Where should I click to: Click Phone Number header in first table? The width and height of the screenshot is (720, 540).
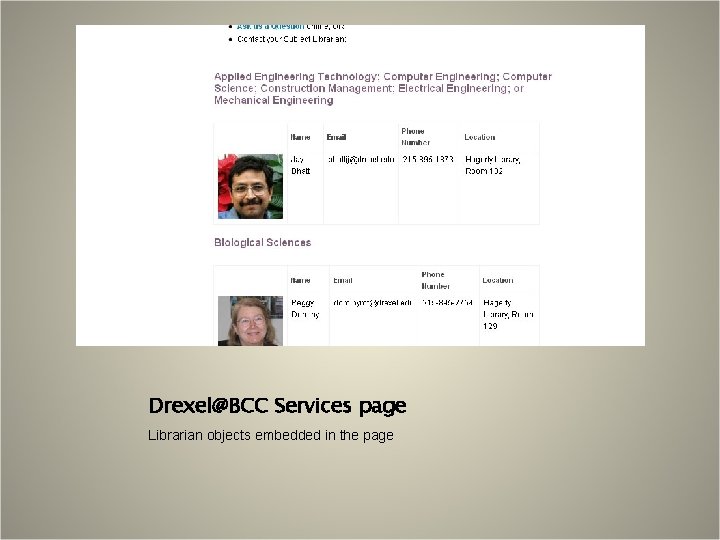click(x=416, y=137)
